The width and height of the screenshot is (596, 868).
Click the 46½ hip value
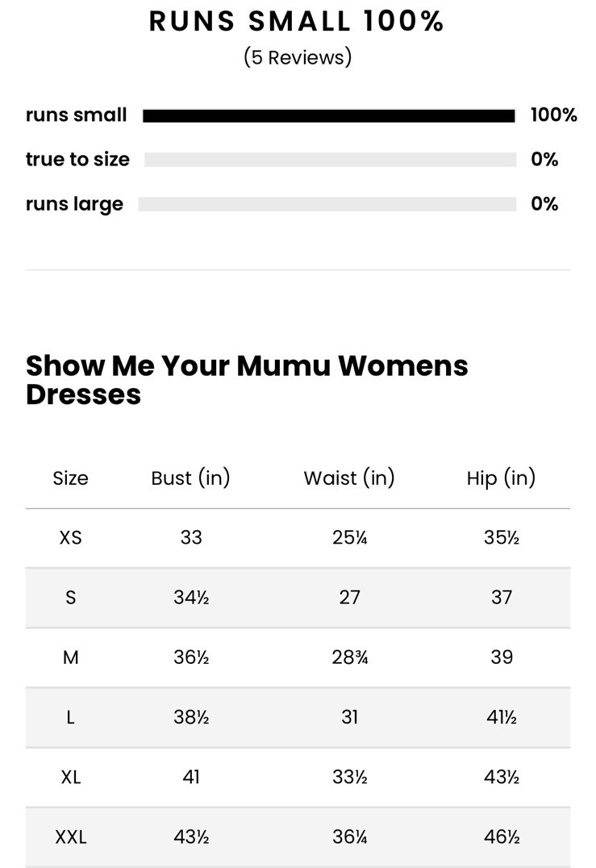(x=501, y=837)
